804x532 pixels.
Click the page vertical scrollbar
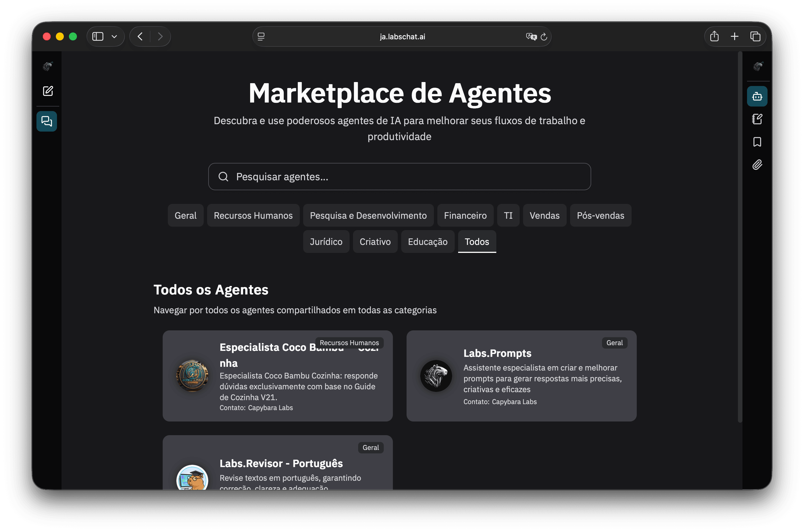pos(740,238)
